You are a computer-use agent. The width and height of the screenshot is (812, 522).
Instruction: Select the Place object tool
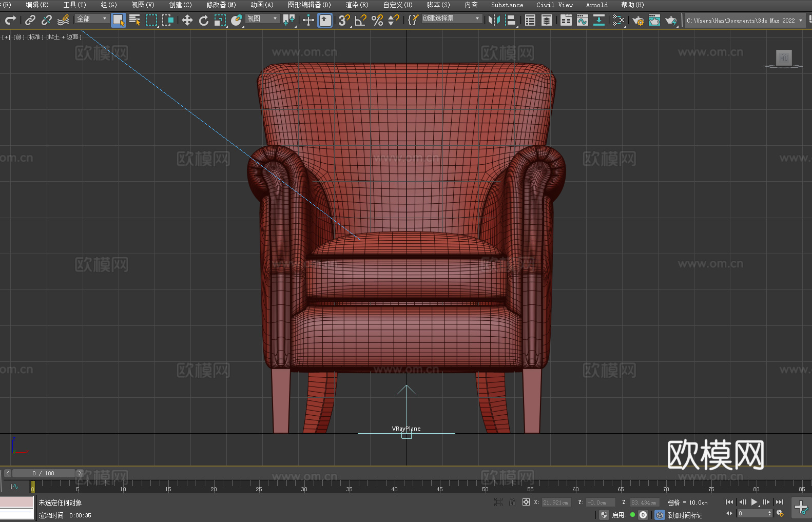point(237,20)
